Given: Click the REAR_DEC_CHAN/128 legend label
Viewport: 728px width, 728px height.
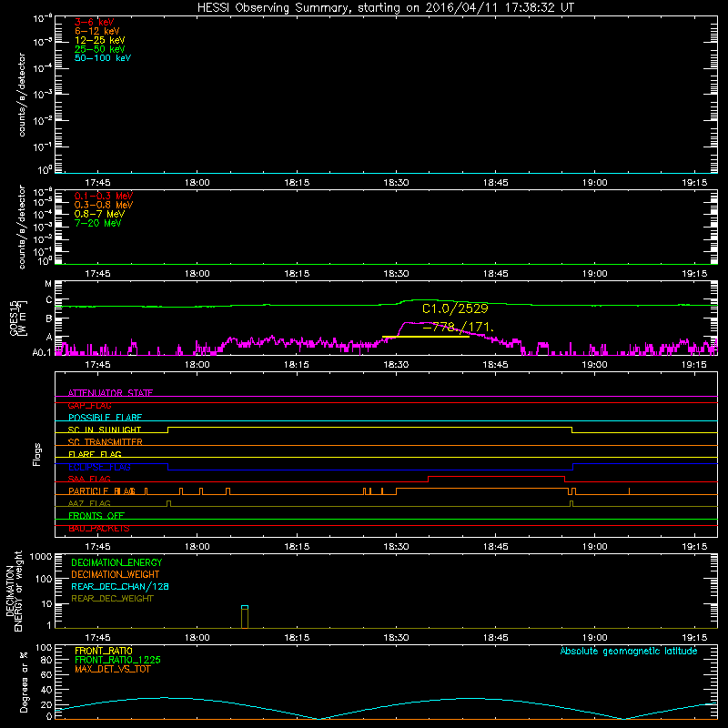Looking at the screenshot, I should (120, 586).
